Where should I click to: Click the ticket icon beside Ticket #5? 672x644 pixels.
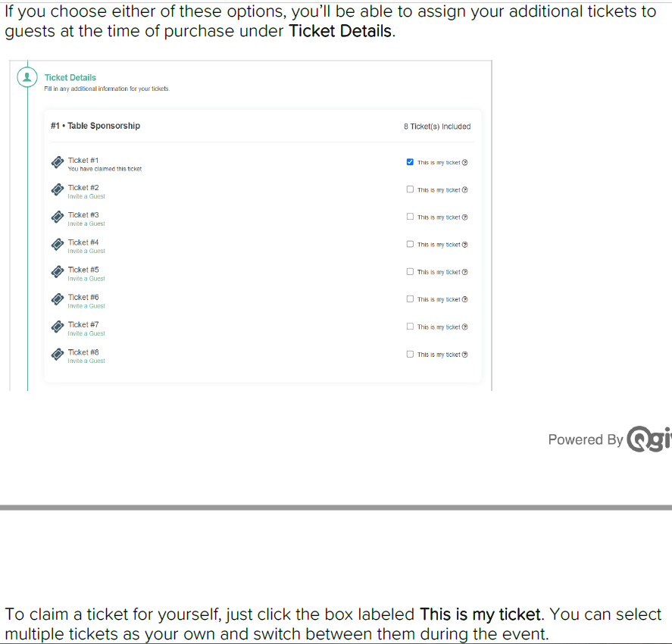click(57, 272)
